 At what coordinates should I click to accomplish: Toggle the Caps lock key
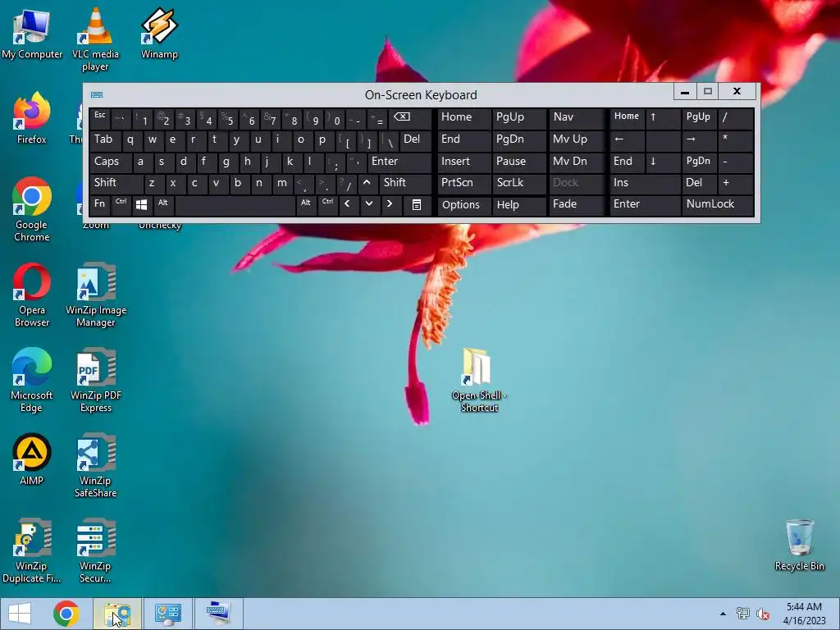(111, 162)
